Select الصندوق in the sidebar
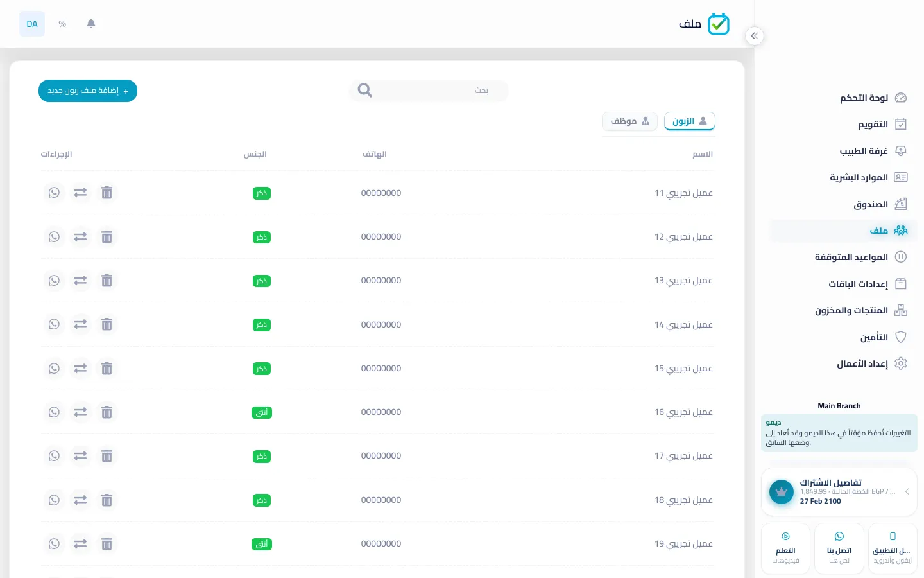The image size is (924, 578). click(x=844, y=204)
